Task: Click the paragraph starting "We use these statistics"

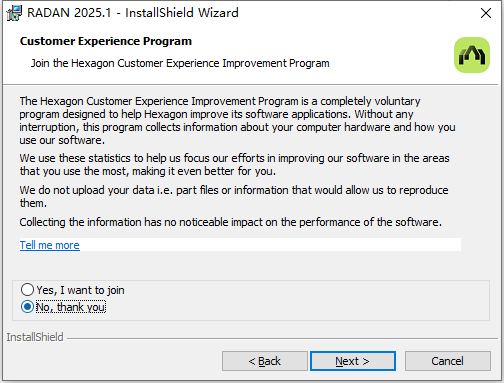Action: click(234, 164)
